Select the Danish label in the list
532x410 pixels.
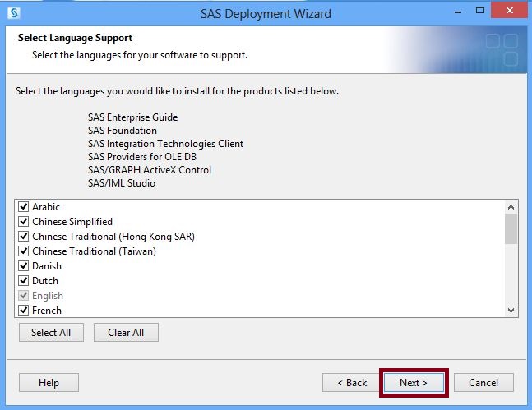47,266
